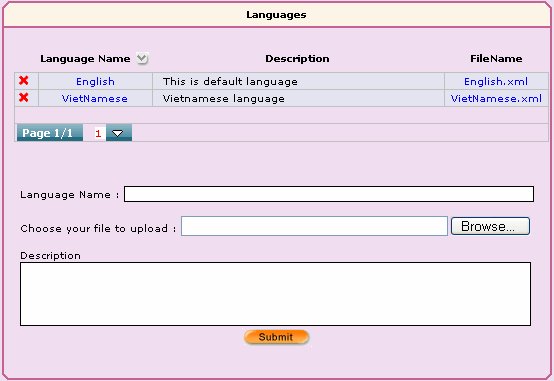Open the VietNamese language link

tap(95, 99)
